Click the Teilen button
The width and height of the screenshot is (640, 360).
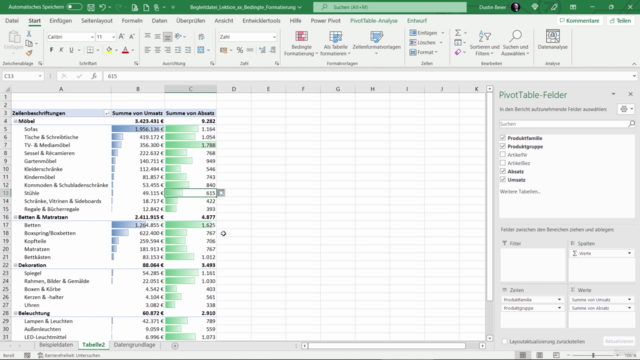point(620,20)
